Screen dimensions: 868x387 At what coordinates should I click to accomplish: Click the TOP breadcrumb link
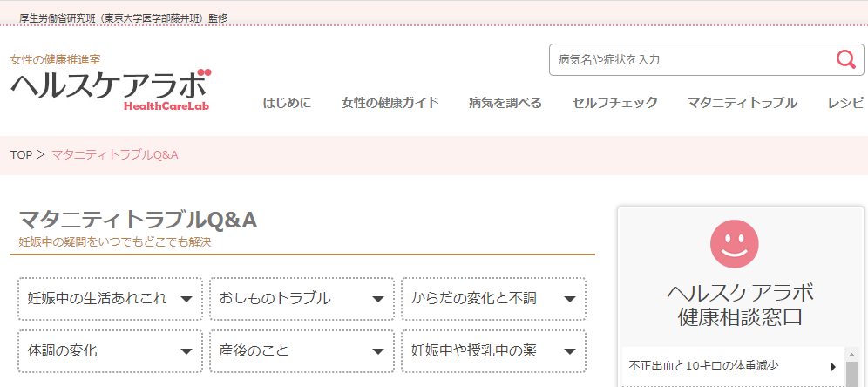pos(22,155)
